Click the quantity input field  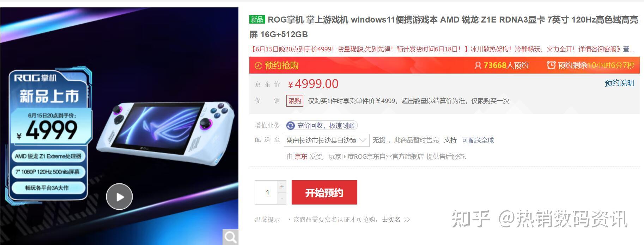click(267, 193)
